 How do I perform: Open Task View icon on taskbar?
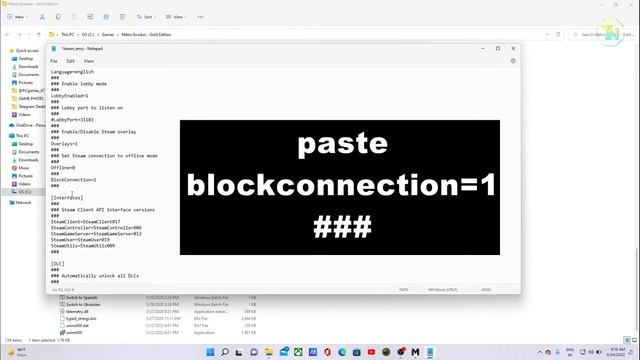coord(239,352)
